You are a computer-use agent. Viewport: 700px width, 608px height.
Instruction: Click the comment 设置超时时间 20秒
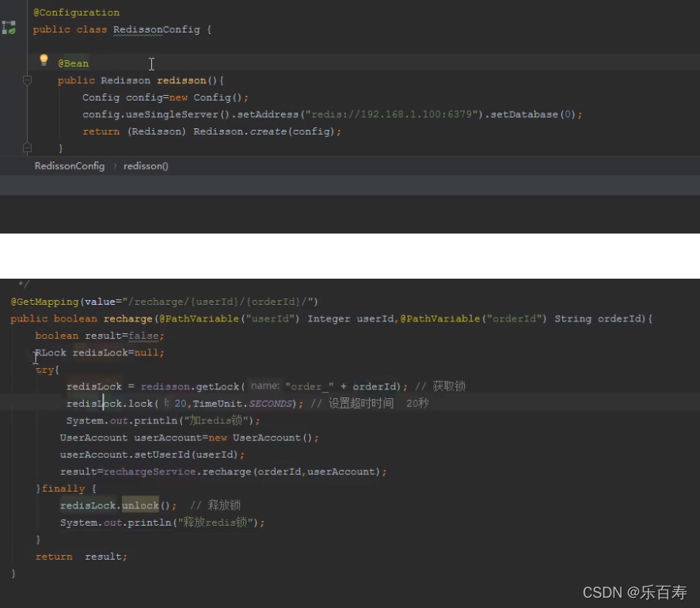[x=370, y=404]
